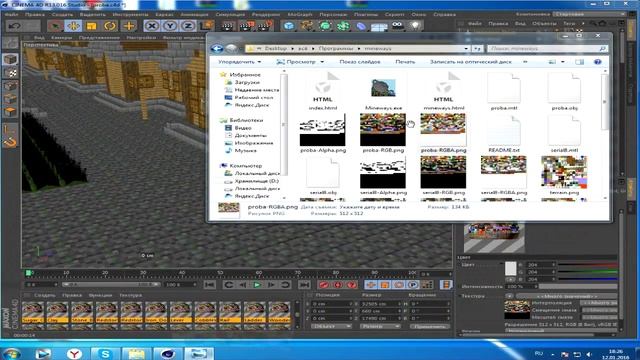Click the filmstrip icon beside timeline controls
The image size is (640, 360).
446,284
